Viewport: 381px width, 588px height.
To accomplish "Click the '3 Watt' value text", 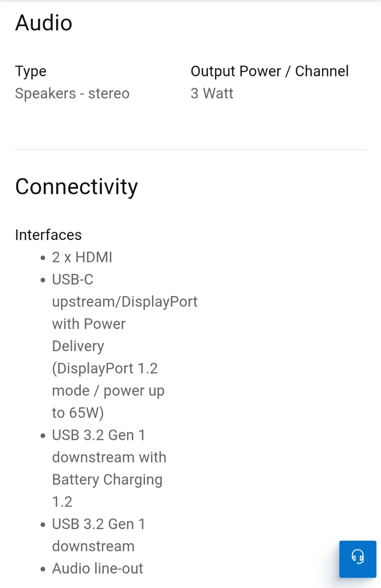I will (x=212, y=94).
